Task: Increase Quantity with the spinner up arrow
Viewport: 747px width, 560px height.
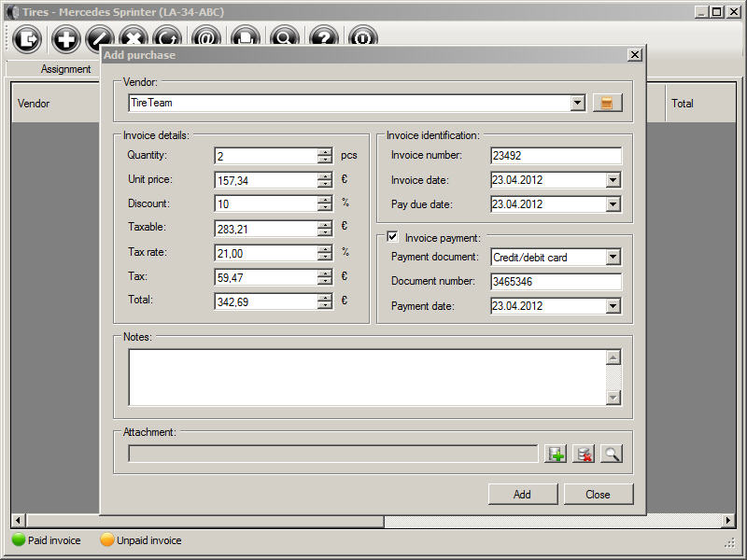Action: click(324, 152)
